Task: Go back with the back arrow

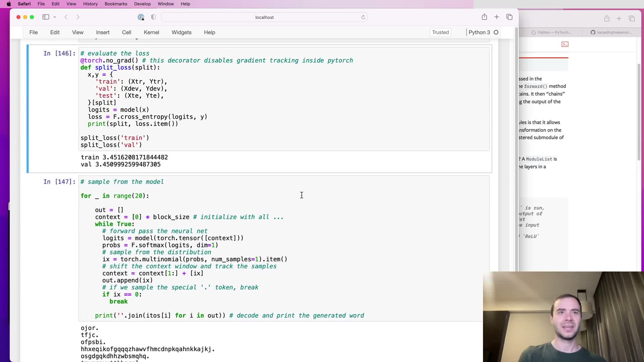Action: pyautogui.click(x=66, y=17)
